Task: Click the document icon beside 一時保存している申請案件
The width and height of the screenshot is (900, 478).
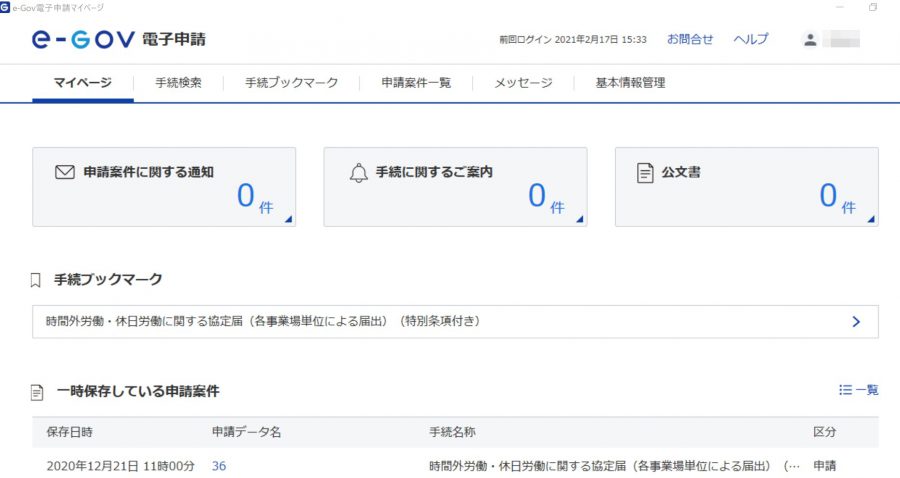Action: (37, 392)
